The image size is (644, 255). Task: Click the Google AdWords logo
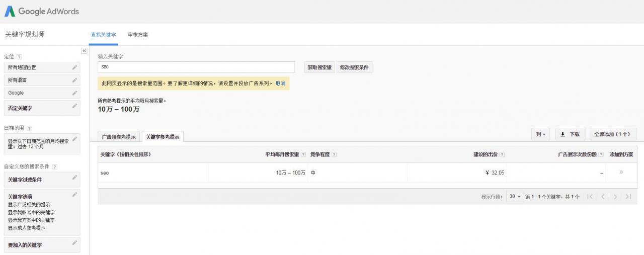(x=42, y=11)
